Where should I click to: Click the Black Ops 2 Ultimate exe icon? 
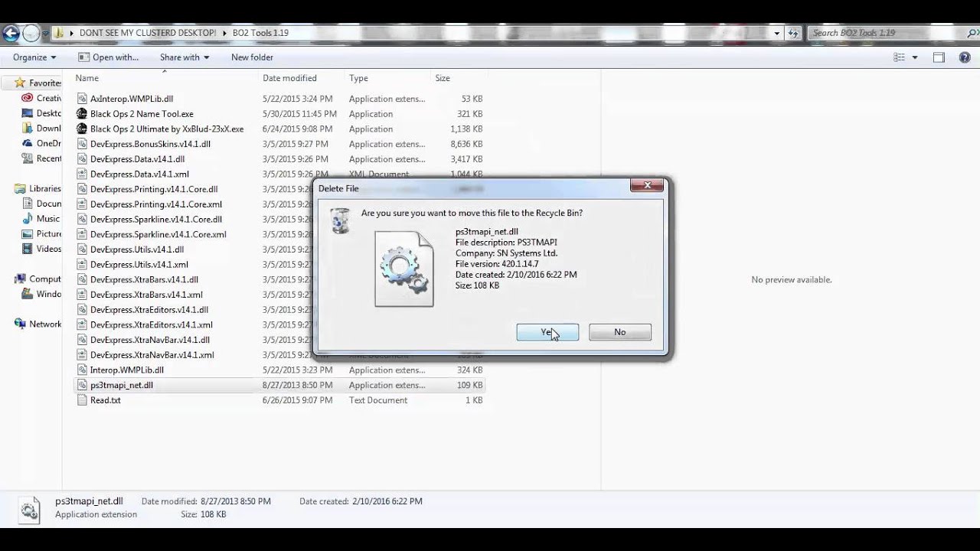point(82,129)
